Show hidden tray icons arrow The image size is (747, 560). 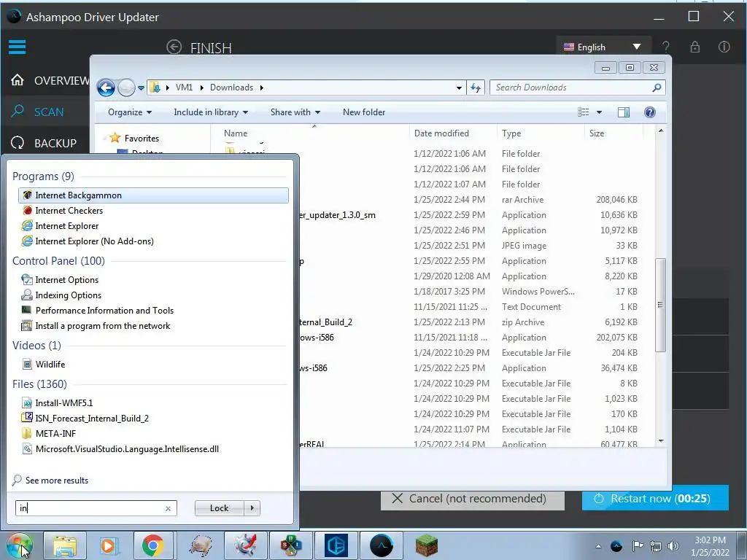click(599, 546)
